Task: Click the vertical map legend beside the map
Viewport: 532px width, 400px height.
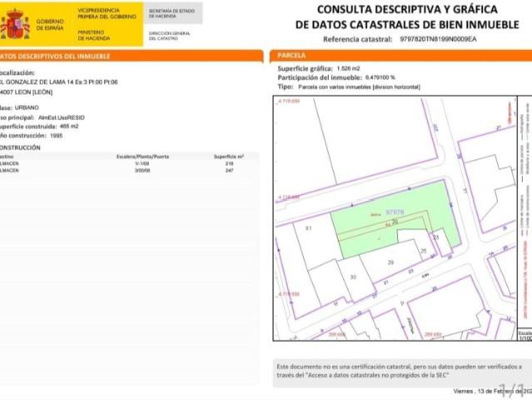Action: click(x=525, y=217)
